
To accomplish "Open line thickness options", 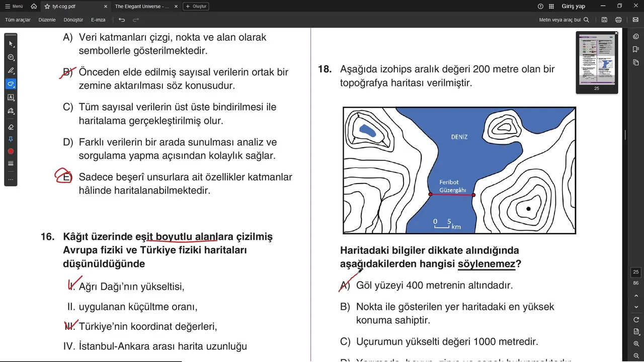I will [11, 163].
